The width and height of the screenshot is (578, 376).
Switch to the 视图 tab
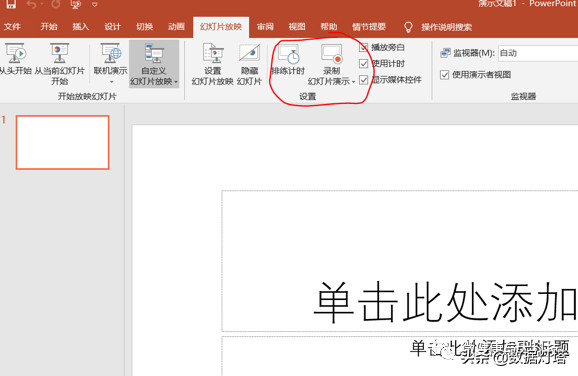(297, 27)
